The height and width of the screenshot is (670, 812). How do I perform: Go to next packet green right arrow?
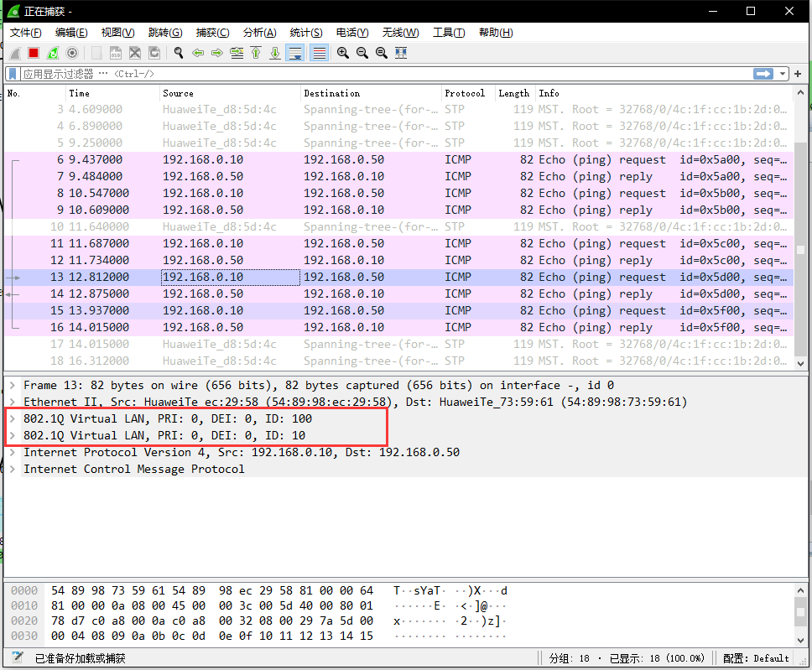pos(217,53)
